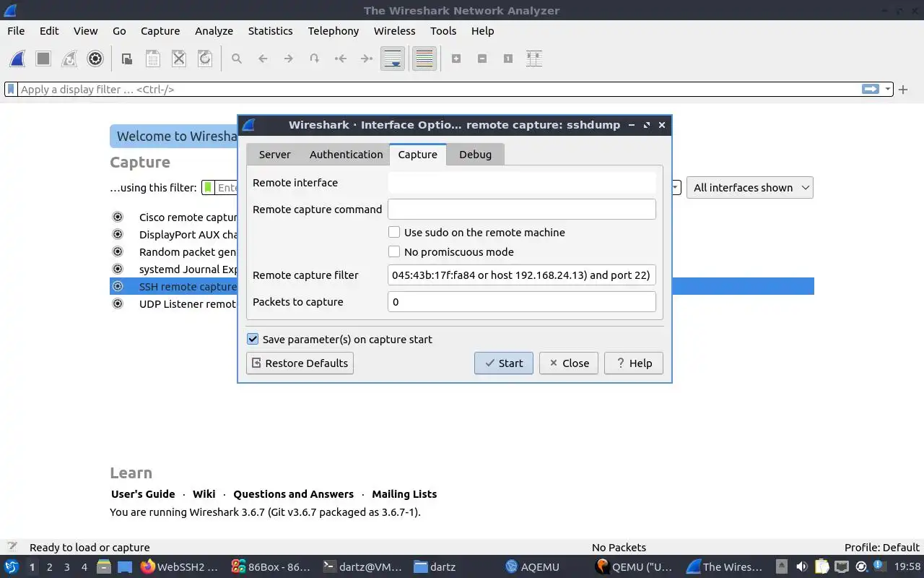This screenshot has height=578, width=924.
Task: Click the Reload capture file toolbar icon
Action: [205, 59]
